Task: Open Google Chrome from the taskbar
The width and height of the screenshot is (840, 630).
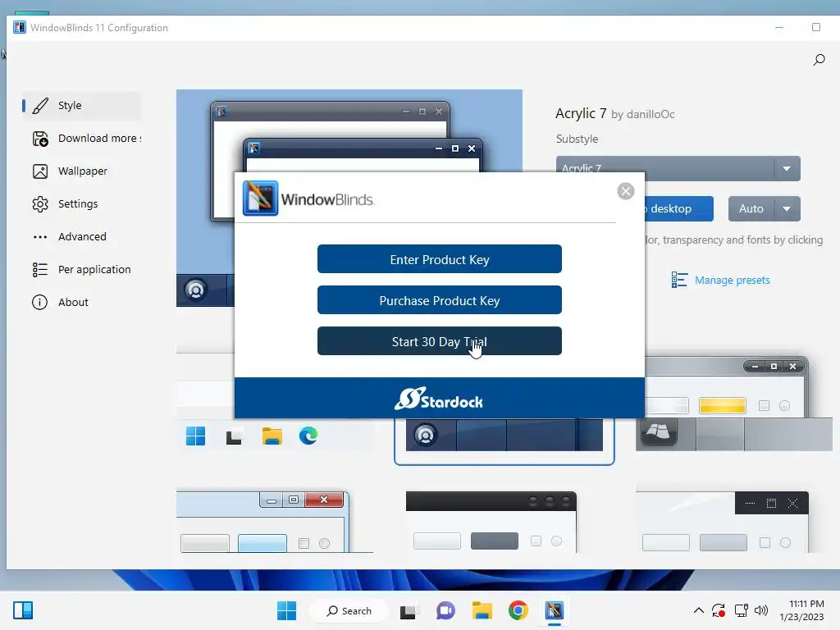Action: [518, 610]
